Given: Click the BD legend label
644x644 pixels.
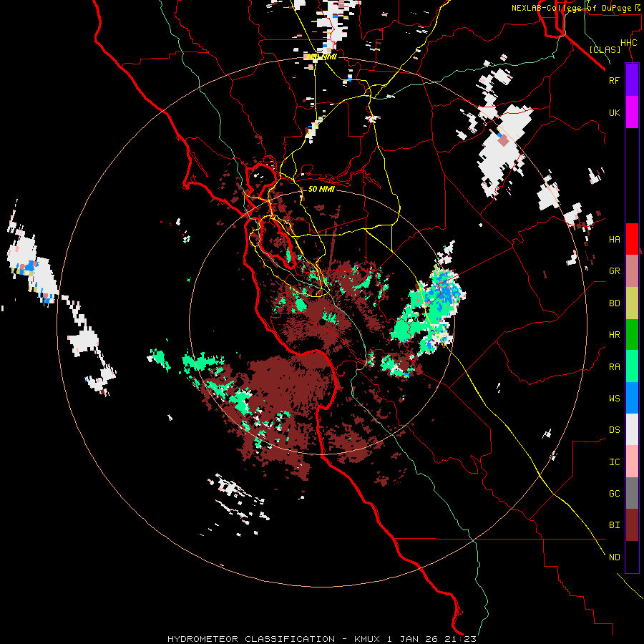Looking at the screenshot, I should [x=614, y=303].
